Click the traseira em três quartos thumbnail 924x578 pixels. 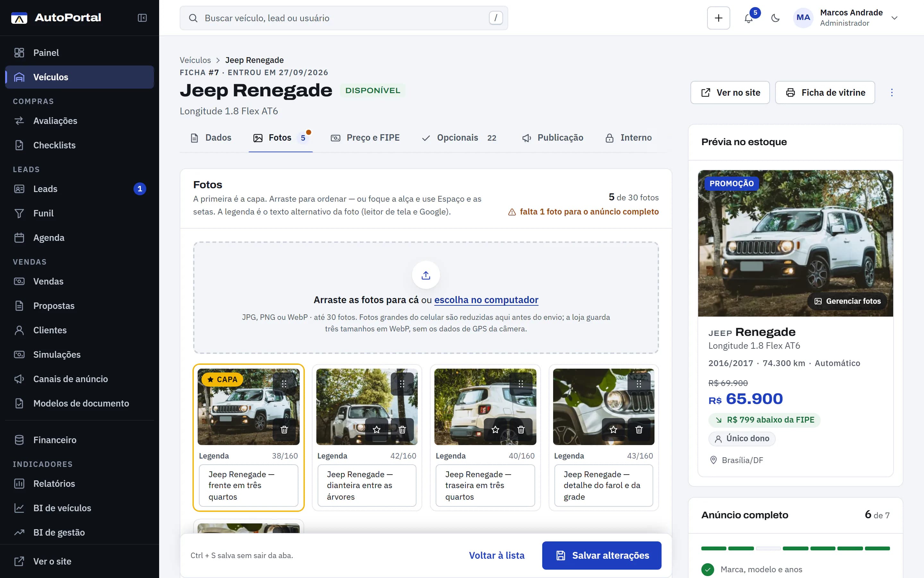485,406
